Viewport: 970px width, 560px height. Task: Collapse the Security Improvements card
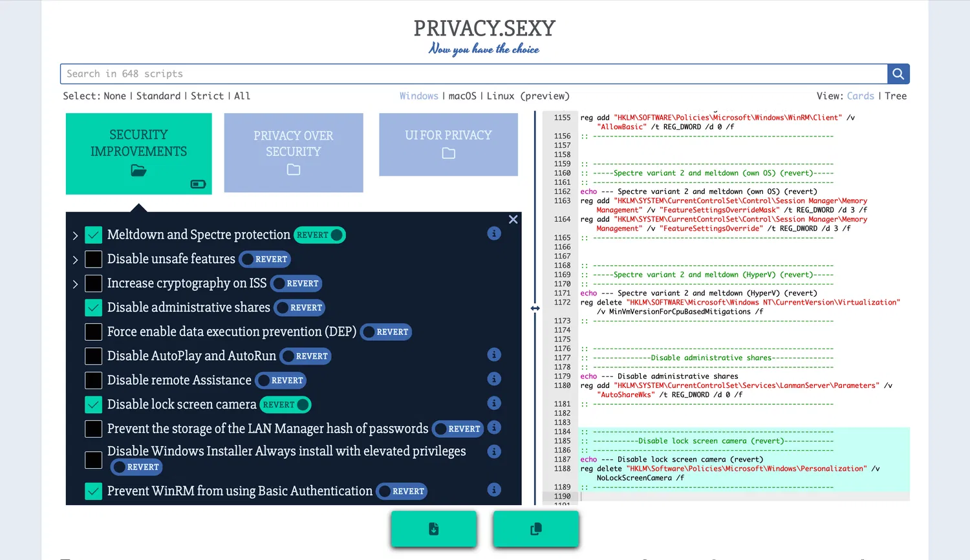pos(138,154)
